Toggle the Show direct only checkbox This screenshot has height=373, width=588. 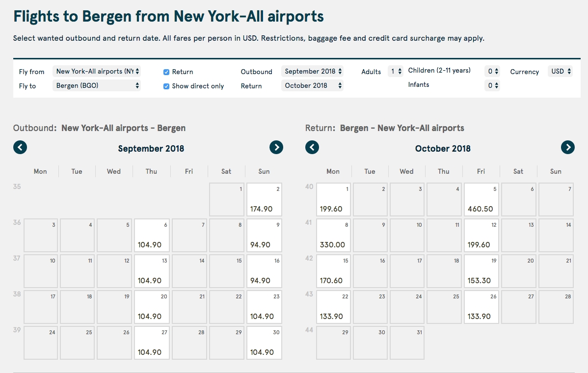tap(166, 86)
